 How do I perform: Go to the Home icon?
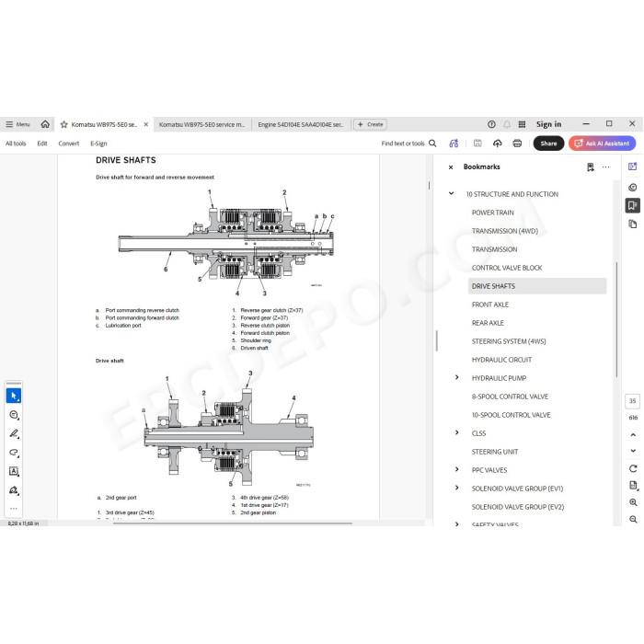(45, 123)
